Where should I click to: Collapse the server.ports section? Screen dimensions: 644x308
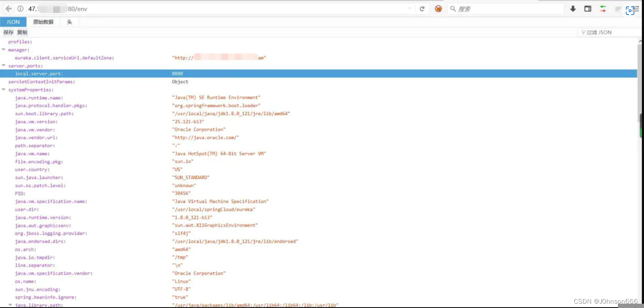3,66
